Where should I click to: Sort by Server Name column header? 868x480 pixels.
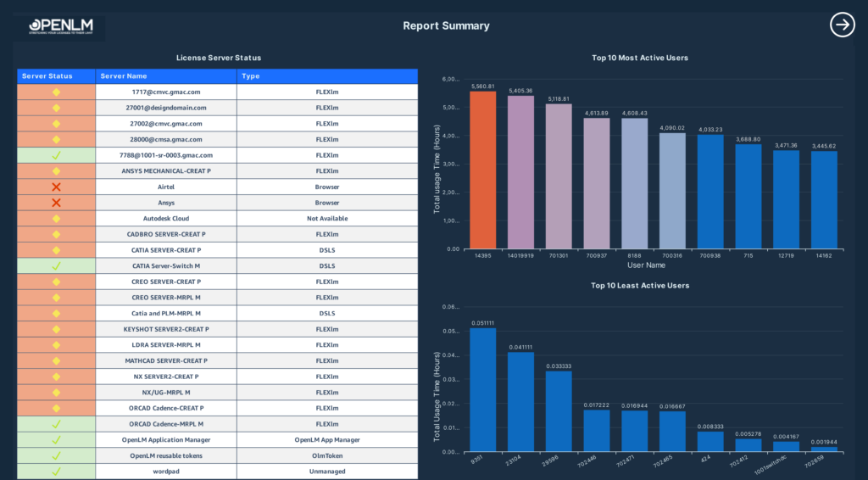point(166,75)
